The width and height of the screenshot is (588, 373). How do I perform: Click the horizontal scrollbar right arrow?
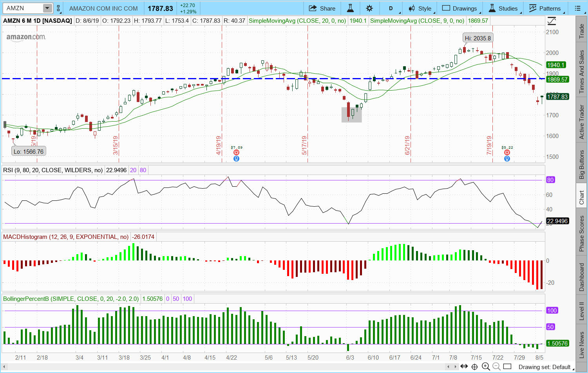pyautogui.click(x=456, y=367)
